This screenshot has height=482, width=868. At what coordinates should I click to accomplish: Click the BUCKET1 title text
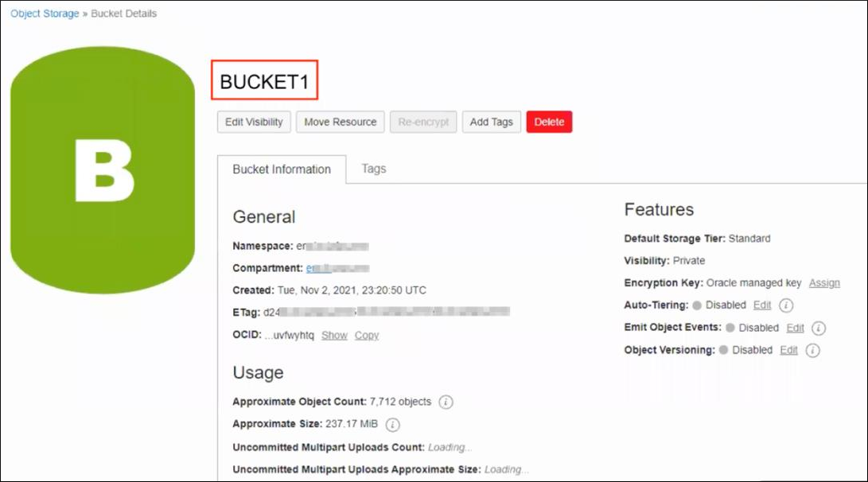click(x=264, y=82)
